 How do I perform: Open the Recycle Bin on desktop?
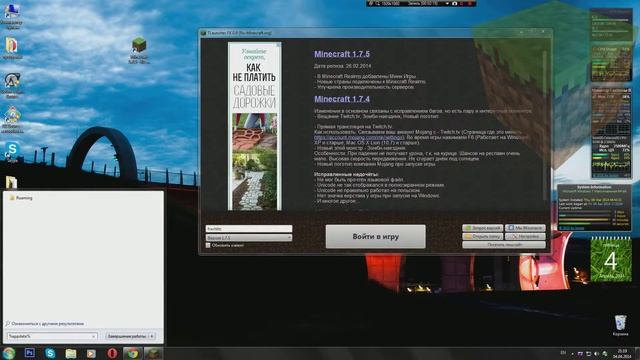(620, 325)
